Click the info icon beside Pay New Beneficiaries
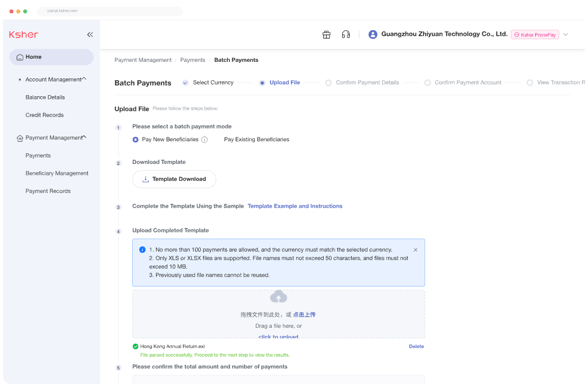Screen dimensions: 588x387 point(205,140)
